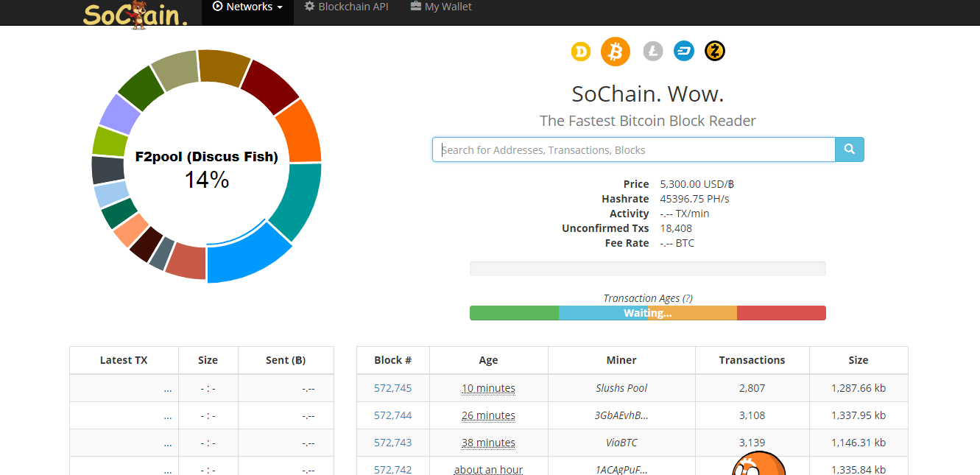The height and width of the screenshot is (475, 980).
Task: Open the (?) help beside Transaction Ages
Action: 687,298
